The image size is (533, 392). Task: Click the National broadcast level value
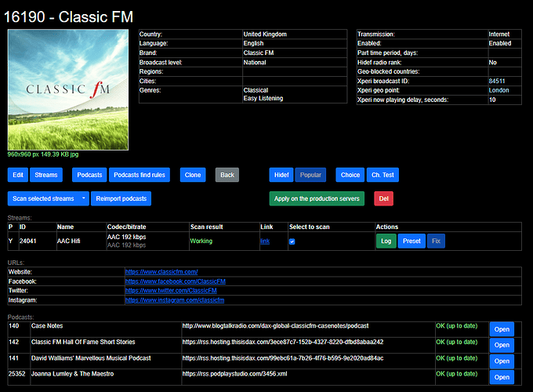pos(255,62)
